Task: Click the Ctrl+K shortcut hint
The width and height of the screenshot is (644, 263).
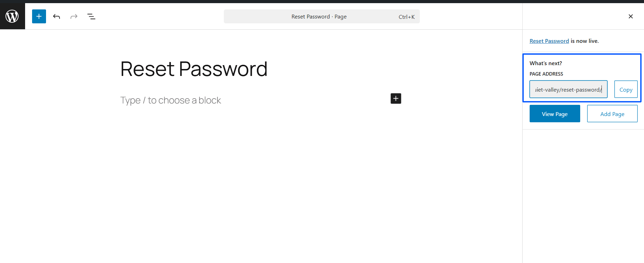Action: (407, 17)
